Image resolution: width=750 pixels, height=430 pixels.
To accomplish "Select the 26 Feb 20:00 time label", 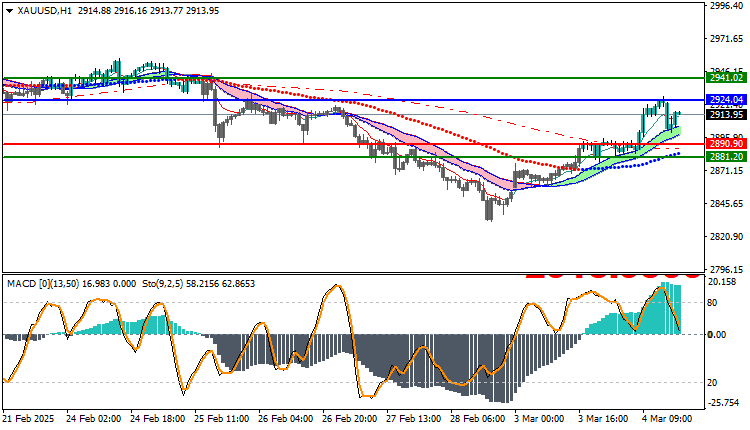I will (350, 419).
